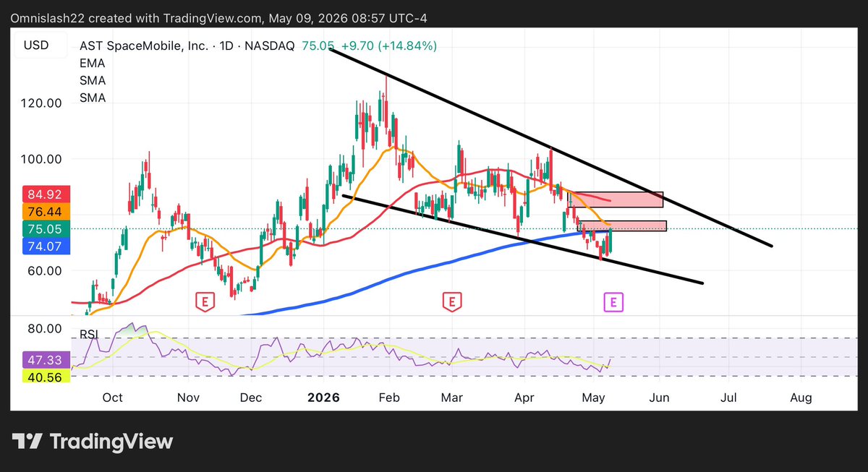
Task: Click the Jul label on time axis
Action: 728,398
